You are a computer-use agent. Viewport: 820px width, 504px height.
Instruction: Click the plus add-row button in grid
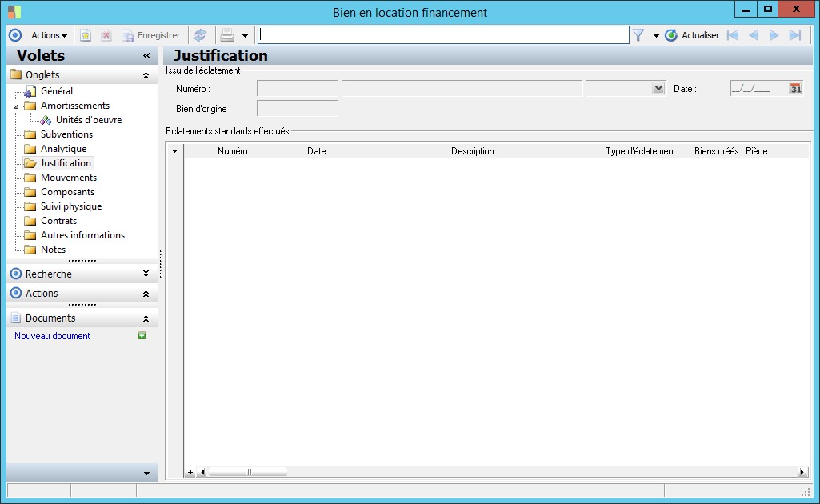(190, 472)
